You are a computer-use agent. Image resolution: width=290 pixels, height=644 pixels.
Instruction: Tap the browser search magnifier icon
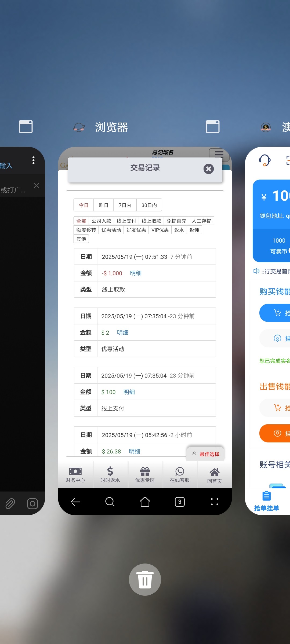pos(110,502)
